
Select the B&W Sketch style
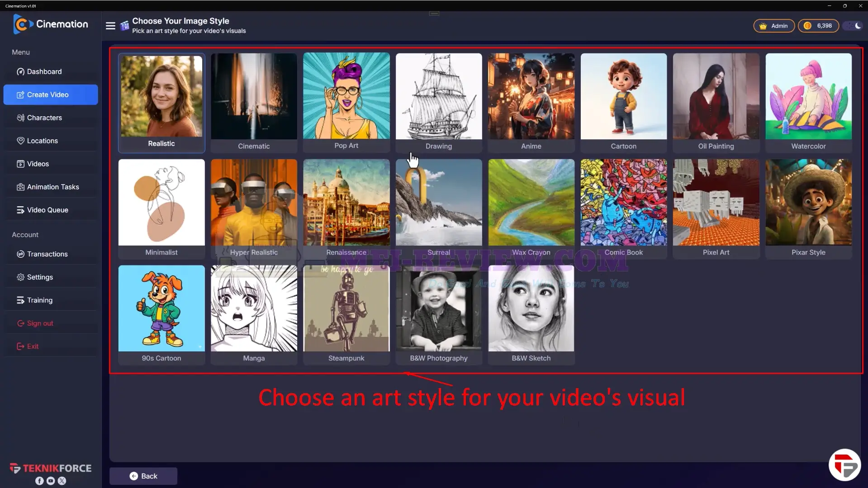pyautogui.click(x=531, y=315)
